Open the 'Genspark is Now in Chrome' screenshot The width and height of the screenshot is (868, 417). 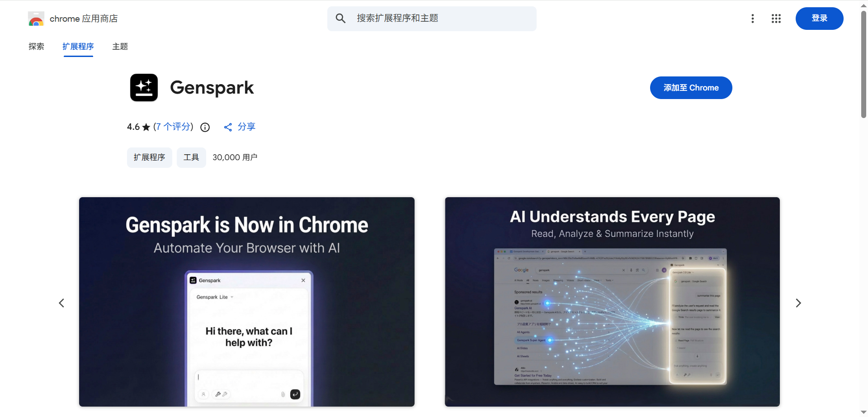[x=247, y=302]
